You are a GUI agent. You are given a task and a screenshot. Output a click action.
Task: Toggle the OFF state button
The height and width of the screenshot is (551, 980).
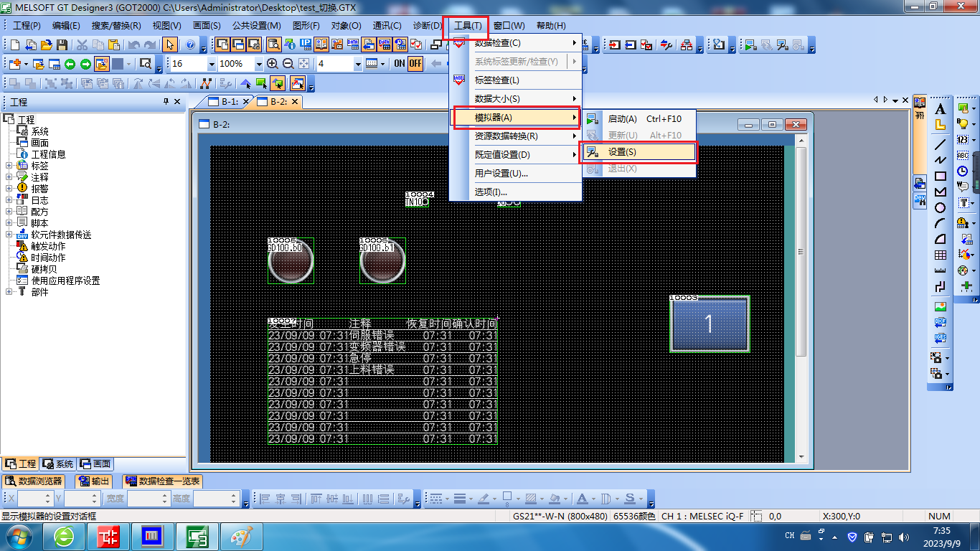[415, 64]
